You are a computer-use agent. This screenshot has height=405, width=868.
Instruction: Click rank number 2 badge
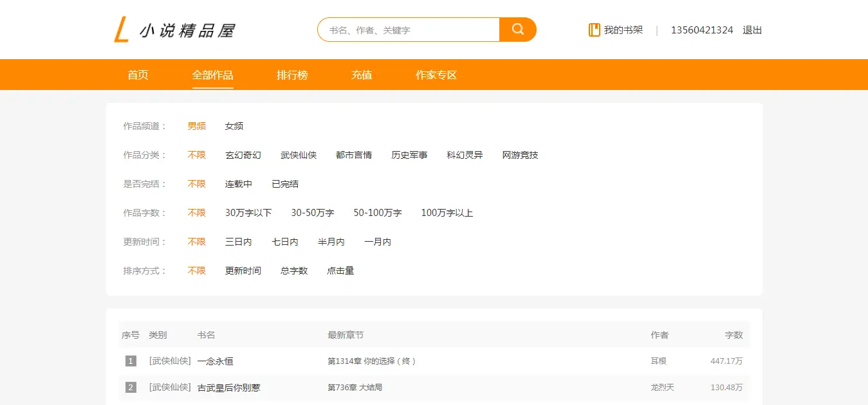click(x=131, y=388)
